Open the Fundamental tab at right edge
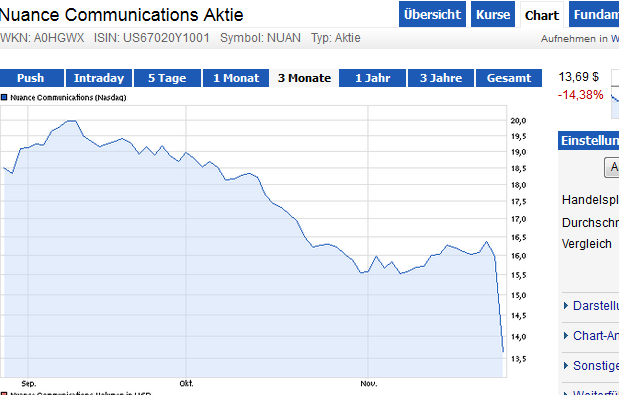The height and width of the screenshot is (395, 619). point(594,14)
